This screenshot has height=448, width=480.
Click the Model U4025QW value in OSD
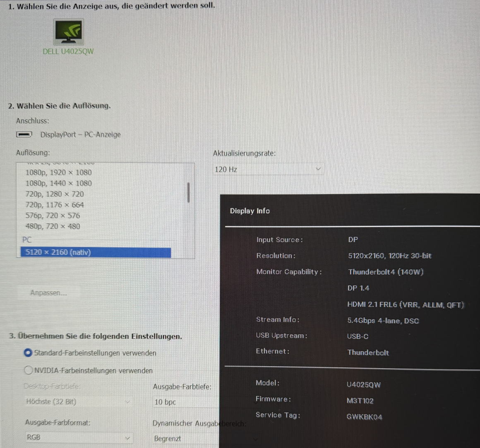[x=364, y=385]
